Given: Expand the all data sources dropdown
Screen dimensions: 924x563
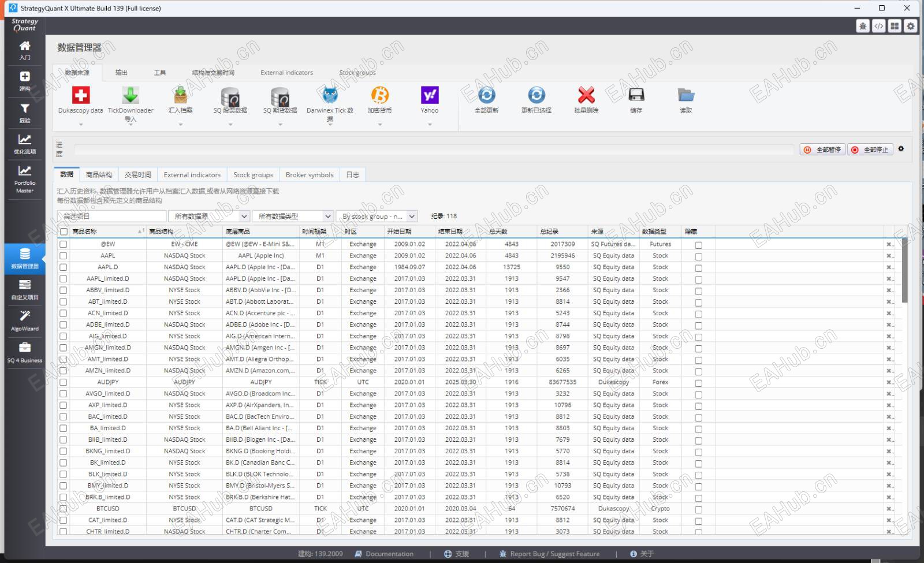Looking at the screenshot, I should [208, 216].
